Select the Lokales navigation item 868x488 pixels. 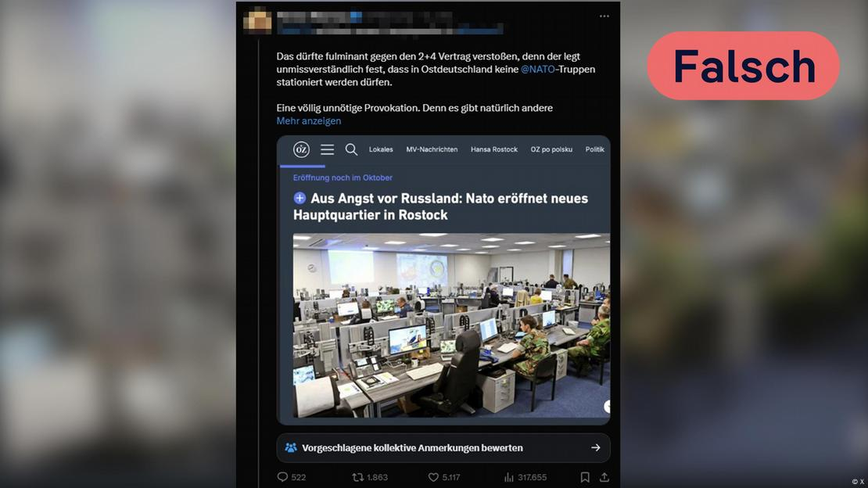[x=381, y=149]
